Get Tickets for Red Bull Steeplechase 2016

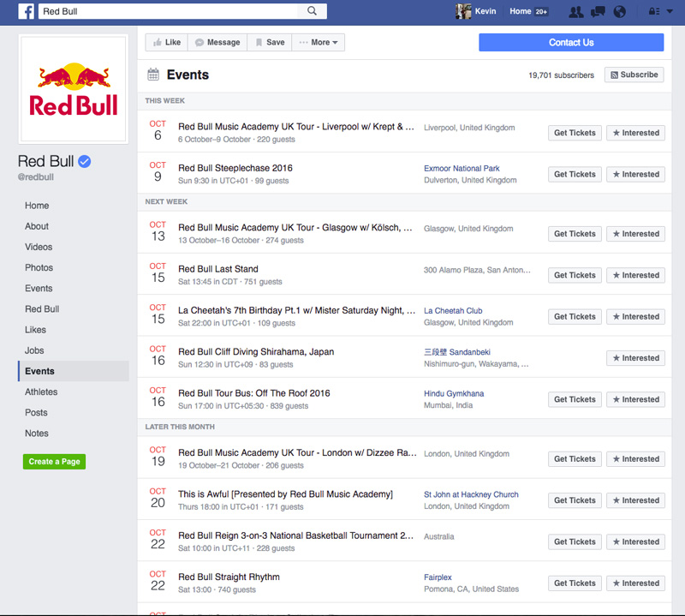[575, 175]
